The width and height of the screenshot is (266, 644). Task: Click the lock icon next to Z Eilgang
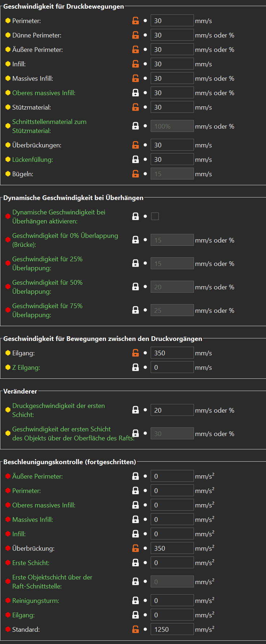136,368
